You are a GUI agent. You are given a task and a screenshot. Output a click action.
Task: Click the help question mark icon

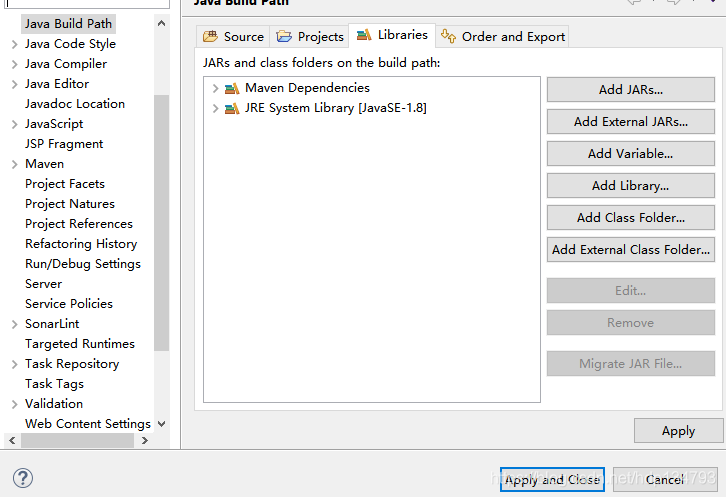coord(23,478)
